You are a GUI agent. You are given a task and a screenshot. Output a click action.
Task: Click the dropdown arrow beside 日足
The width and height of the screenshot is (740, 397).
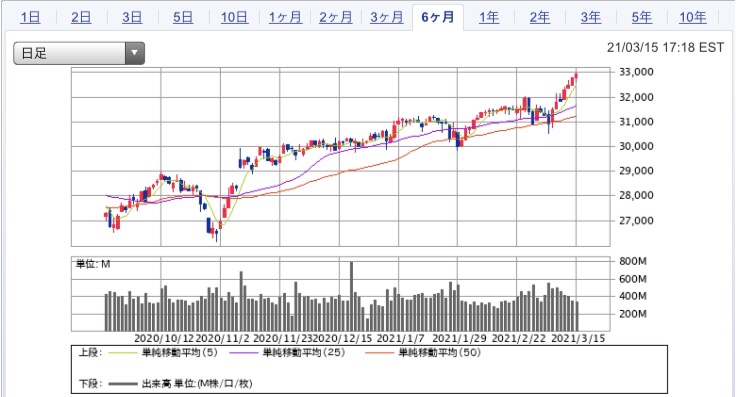click(x=135, y=53)
